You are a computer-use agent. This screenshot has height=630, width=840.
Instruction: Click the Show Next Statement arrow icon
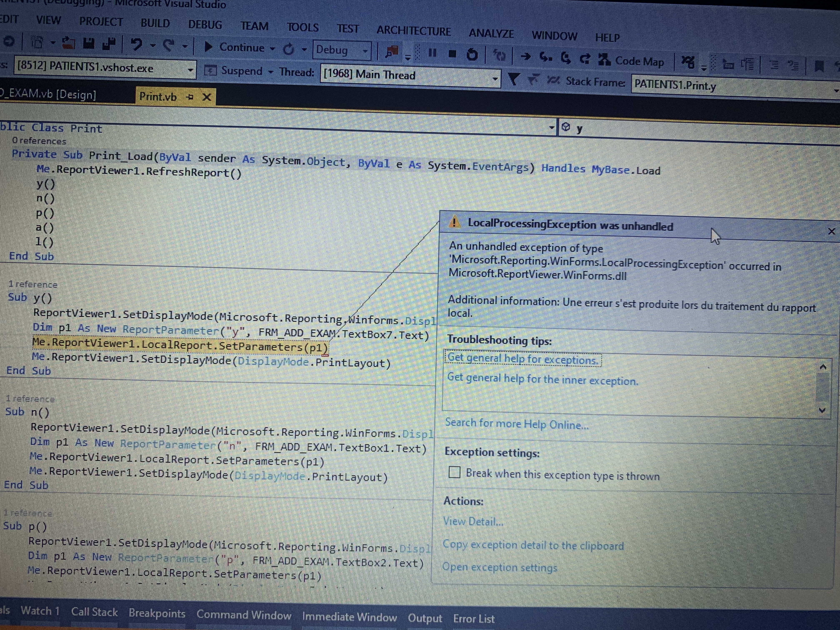pyautogui.click(x=526, y=57)
